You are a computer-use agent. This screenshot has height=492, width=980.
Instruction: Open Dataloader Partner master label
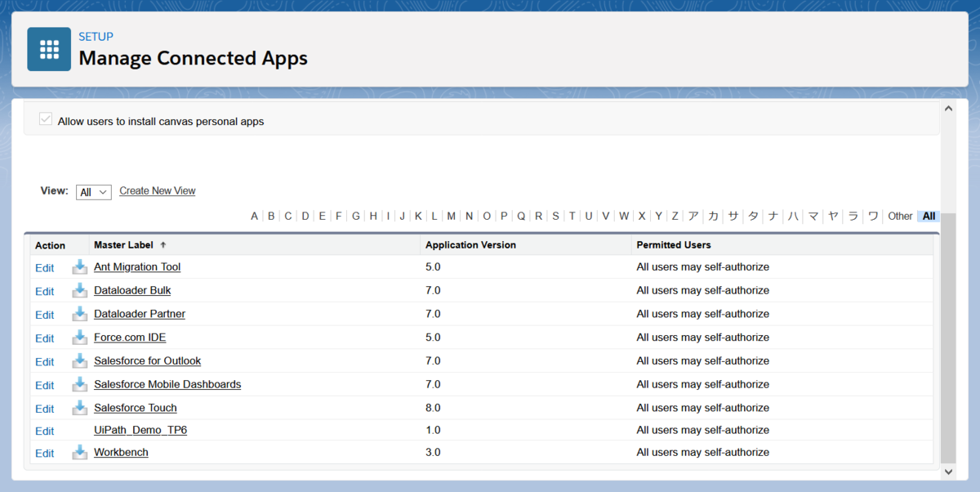140,314
